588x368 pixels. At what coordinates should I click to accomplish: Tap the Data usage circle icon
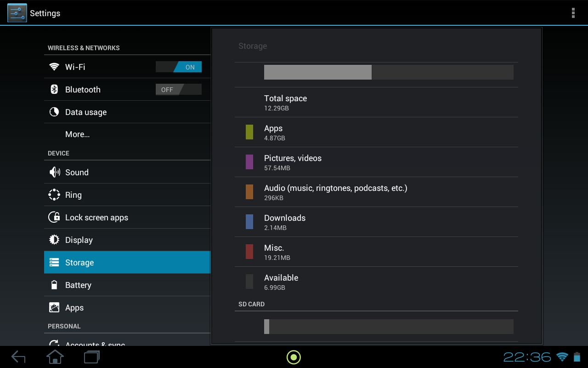[54, 112]
